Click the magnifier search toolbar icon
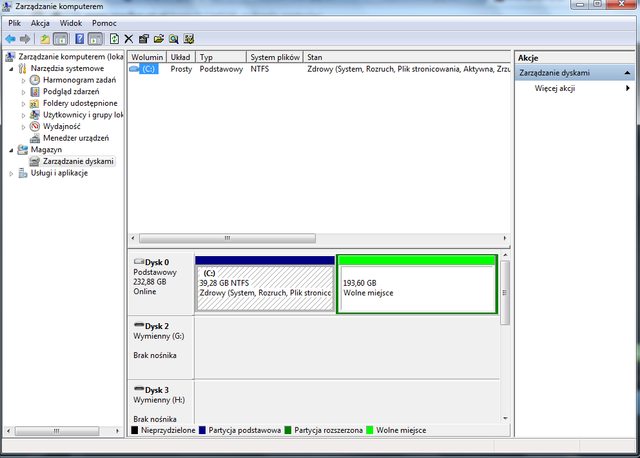This screenshot has width=640, height=458. coord(174,39)
